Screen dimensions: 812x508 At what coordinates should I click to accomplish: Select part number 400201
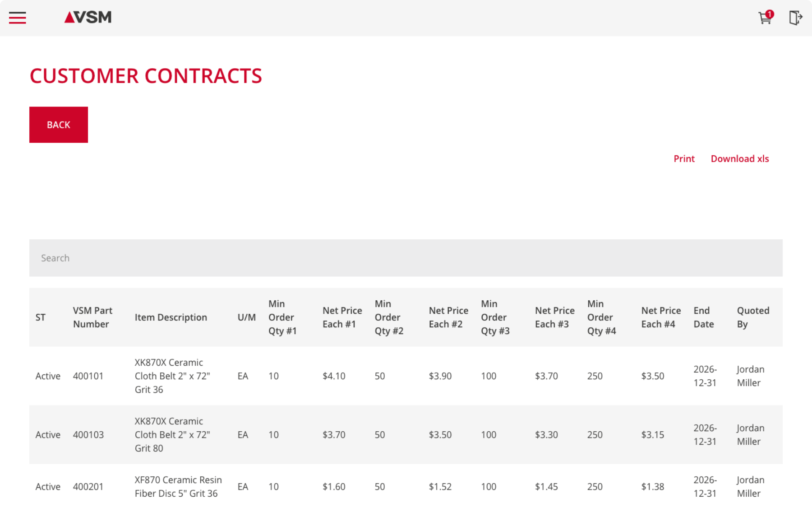tap(88, 487)
